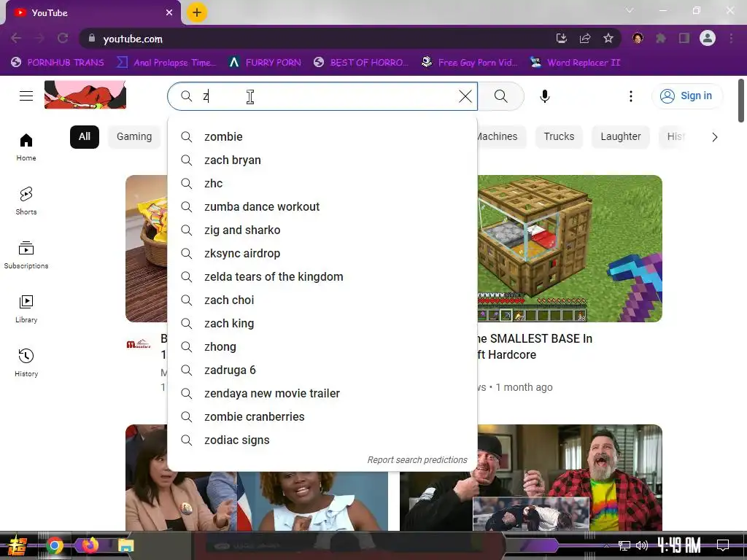Choose the 'zksync airdrop' suggestion
Viewport: 747px width, 560px height.
point(322,253)
